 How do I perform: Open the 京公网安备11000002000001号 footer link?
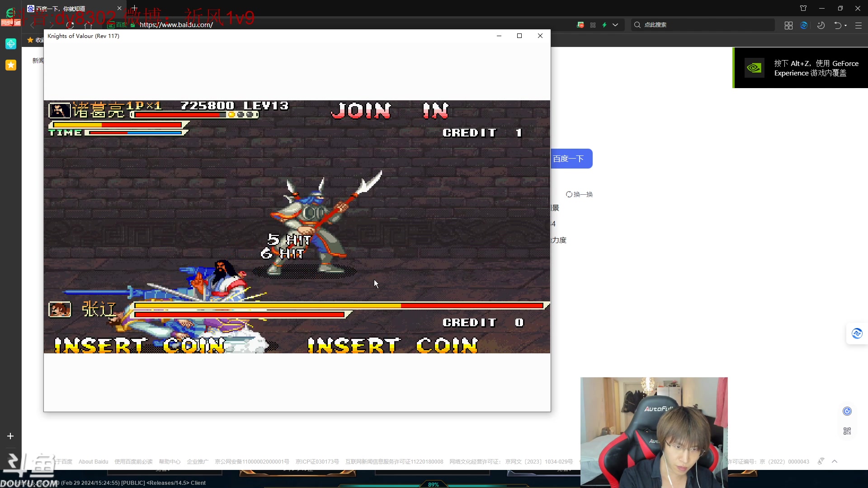(252, 462)
